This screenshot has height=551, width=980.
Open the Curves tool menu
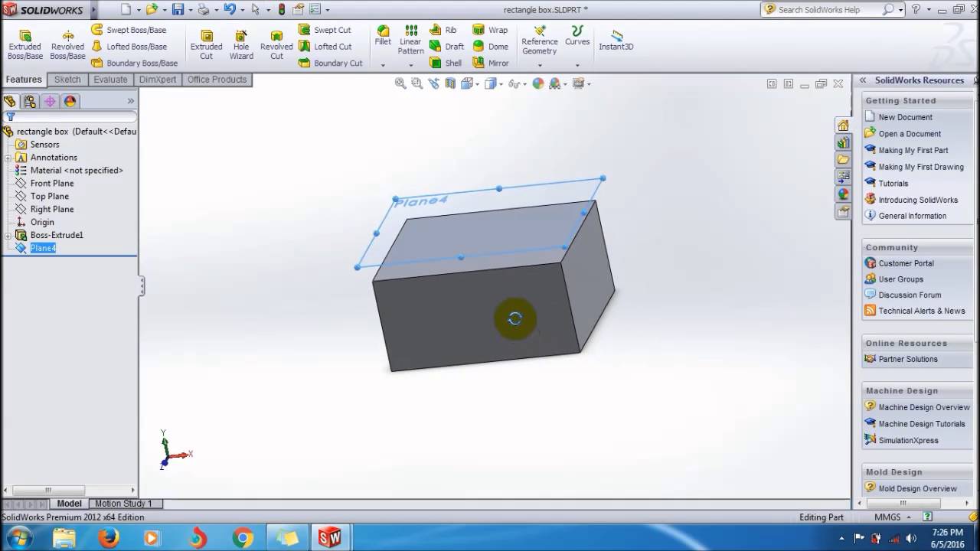point(577,36)
